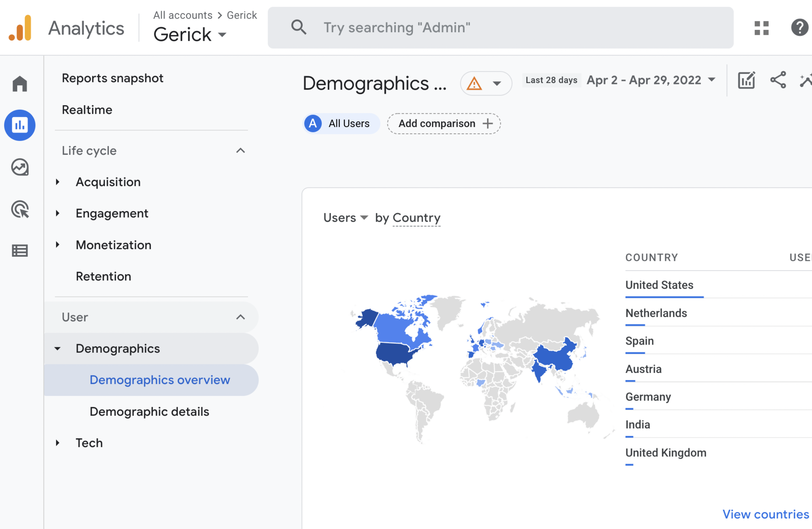The height and width of the screenshot is (529, 812).
Task: Collapse the User section chevron
Action: click(x=241, y=317)
